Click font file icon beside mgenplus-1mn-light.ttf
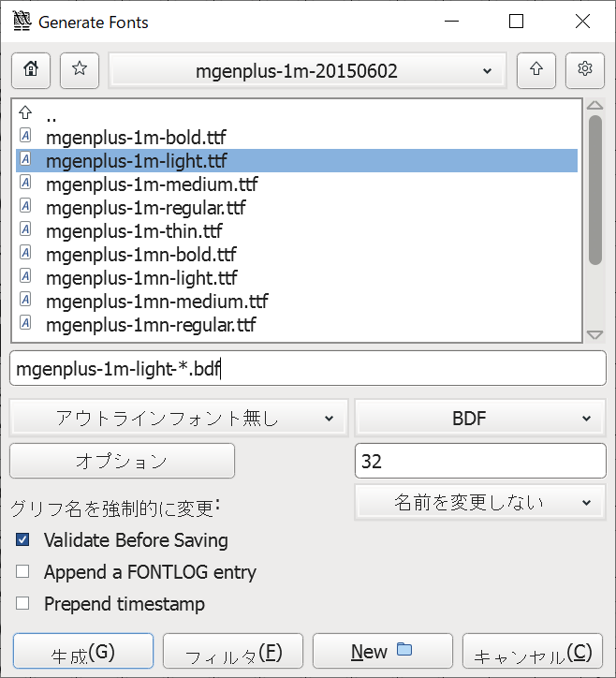Screen dimensions: 616x678 (x=25, y=276)
